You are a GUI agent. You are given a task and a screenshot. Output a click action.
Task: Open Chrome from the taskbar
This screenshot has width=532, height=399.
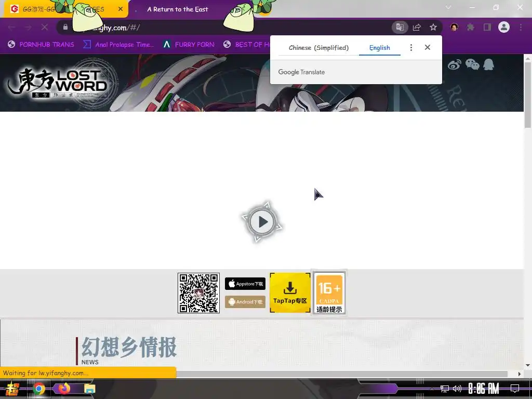tap(39, 389)
